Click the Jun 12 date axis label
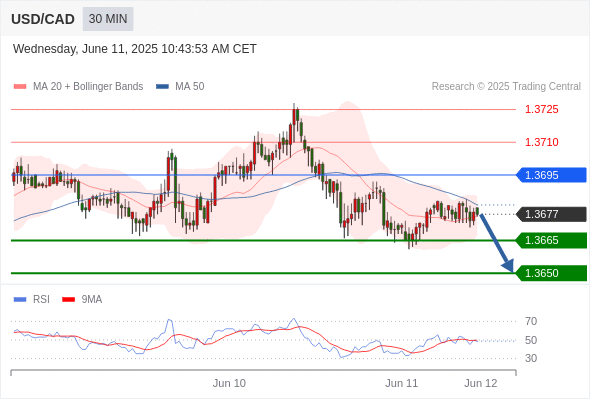590x400 pixels. [481, 383]
